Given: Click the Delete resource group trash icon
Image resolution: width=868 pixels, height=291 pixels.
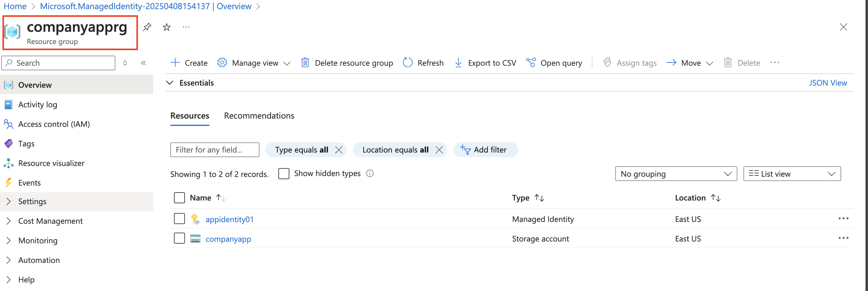Looking at the screenshot, I should 305,62.
